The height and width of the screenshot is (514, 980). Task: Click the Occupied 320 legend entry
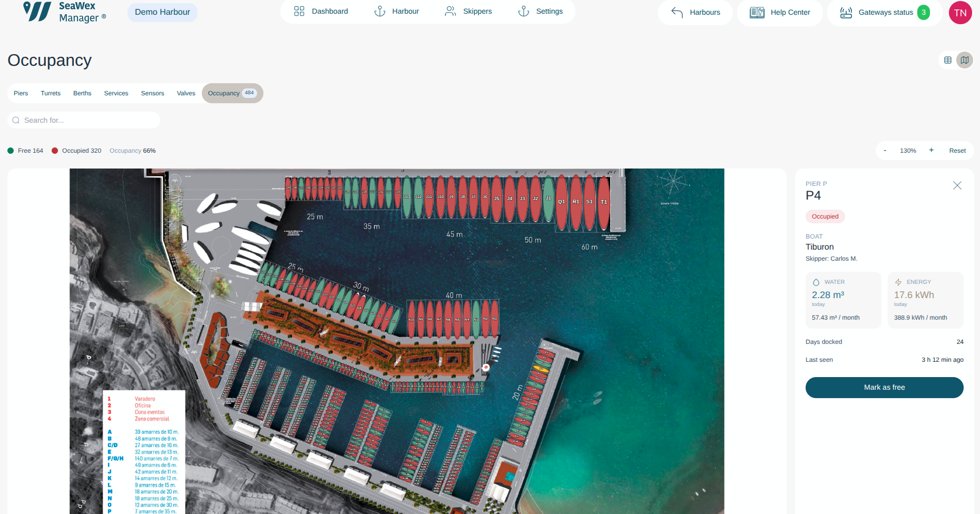pyautogui.click(x=76, y=151)
